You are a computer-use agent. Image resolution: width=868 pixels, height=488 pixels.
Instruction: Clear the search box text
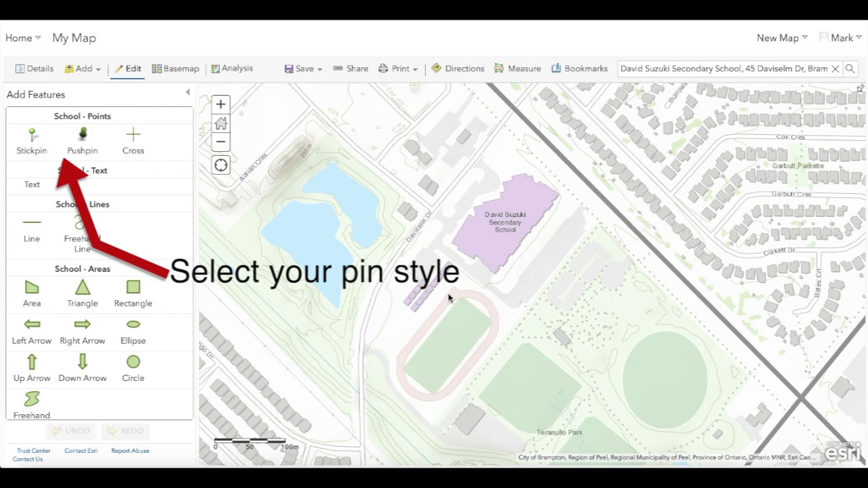pyautogui.click(x=835, y=68)
